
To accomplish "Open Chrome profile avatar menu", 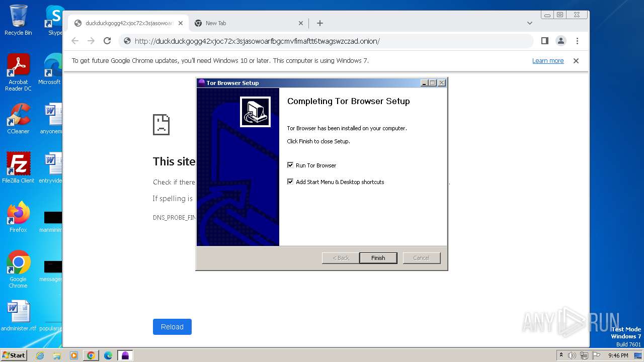I will [x=561, y=41].
